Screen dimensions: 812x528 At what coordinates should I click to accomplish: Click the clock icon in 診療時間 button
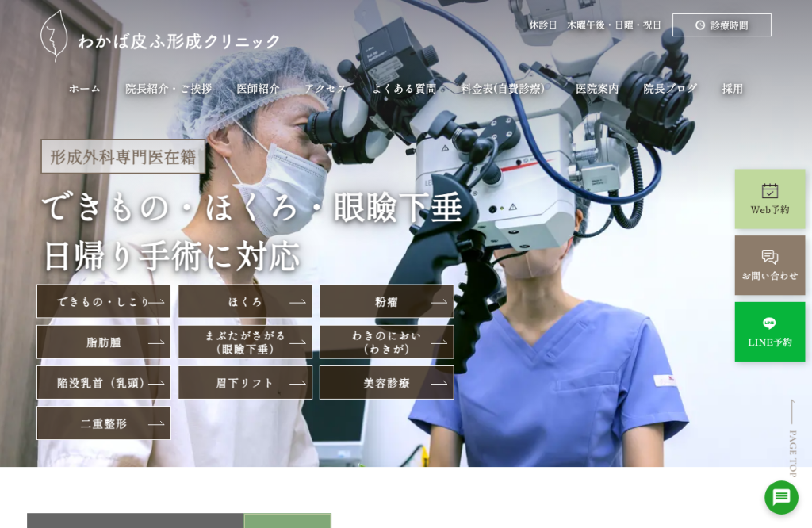click(700, 25)
